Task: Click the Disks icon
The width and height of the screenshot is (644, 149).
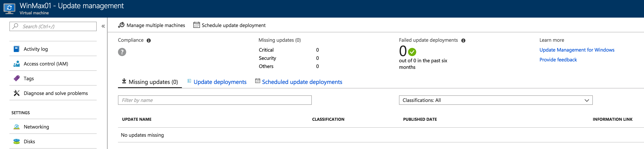Action: (17, 141)
